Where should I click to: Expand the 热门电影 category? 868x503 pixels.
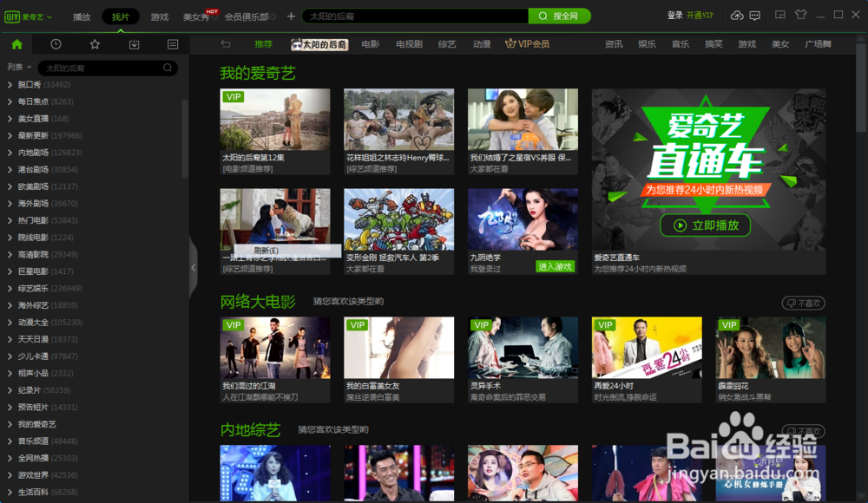point(10,220)
